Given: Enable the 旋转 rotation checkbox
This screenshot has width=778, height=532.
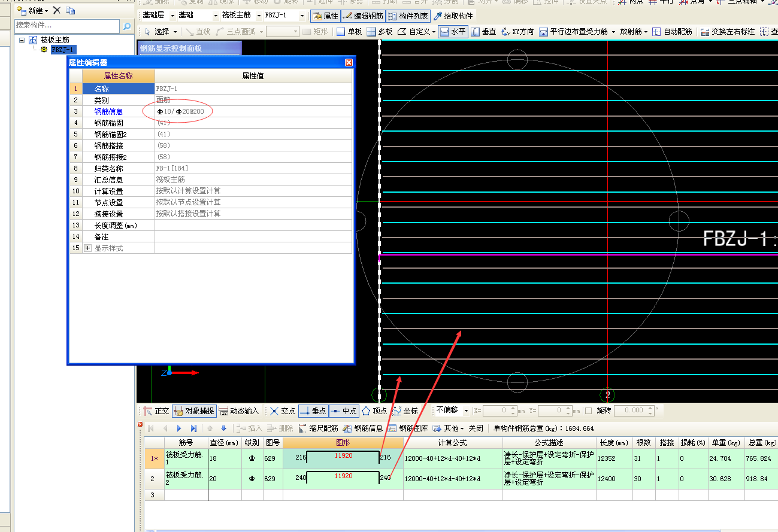Looking at the screenshot, I should tap(588, 411).
